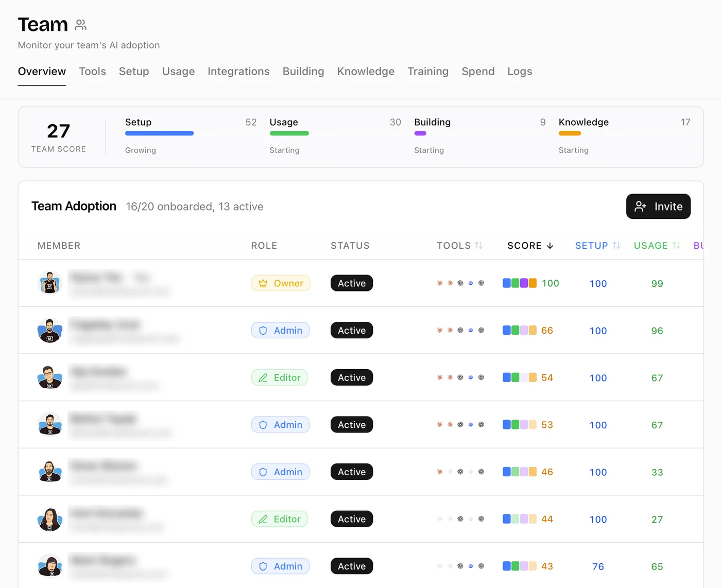Click the blue Setup progress bar
Viewport: 721px width, 588px height.
click(x=159, y=133)
